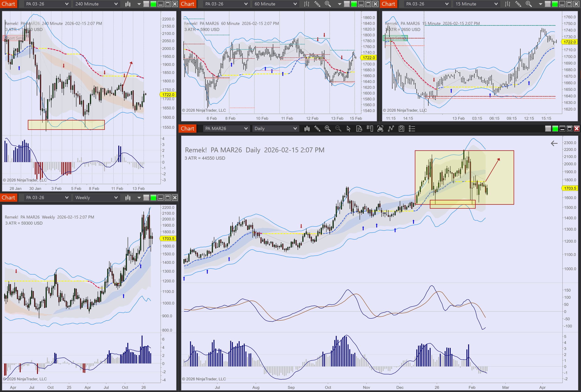This screenshot has width=581, height=392.
Task: Toggle gray link button on Daily chart
Action: (548, 129)
